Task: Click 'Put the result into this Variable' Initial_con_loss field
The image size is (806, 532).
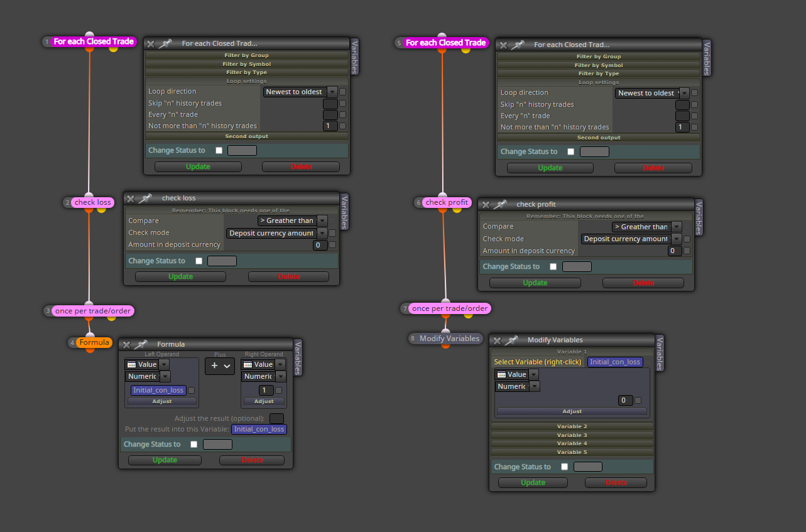Action: (259, 429)
